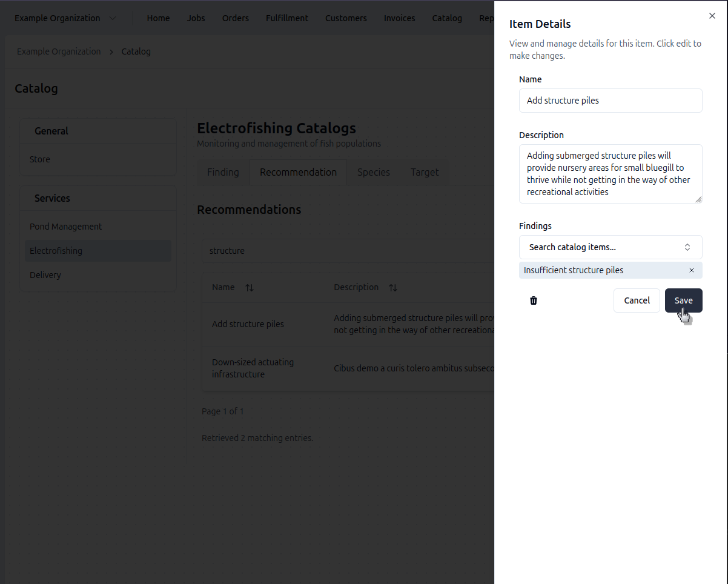Viewport: 728px width, 584px height.
Task: Open the Species tab
Action: pyautogui.click(x=374, y=172)
